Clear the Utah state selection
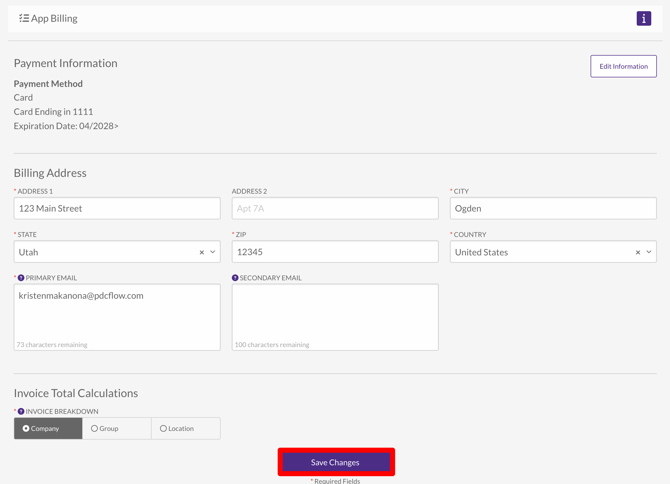The width and height of the screenshot is (670, 484). point(202,252)
